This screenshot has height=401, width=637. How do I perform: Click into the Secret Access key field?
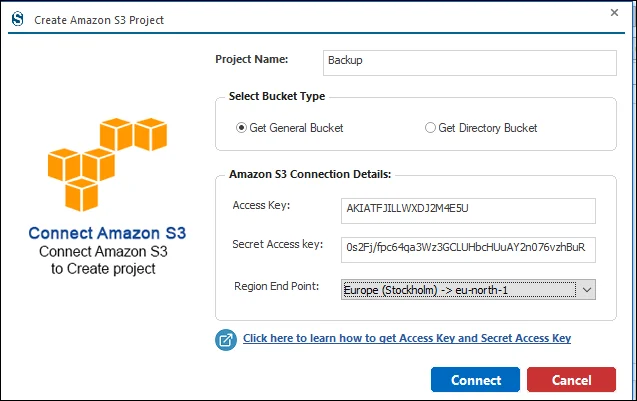click(x=468, y=250)
